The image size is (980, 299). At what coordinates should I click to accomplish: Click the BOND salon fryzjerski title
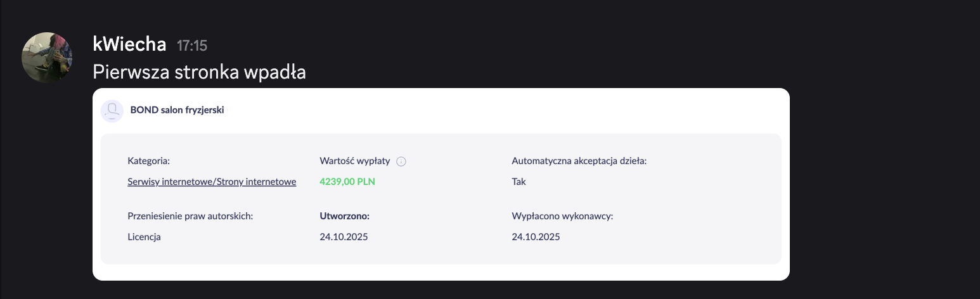coord(177,110)
